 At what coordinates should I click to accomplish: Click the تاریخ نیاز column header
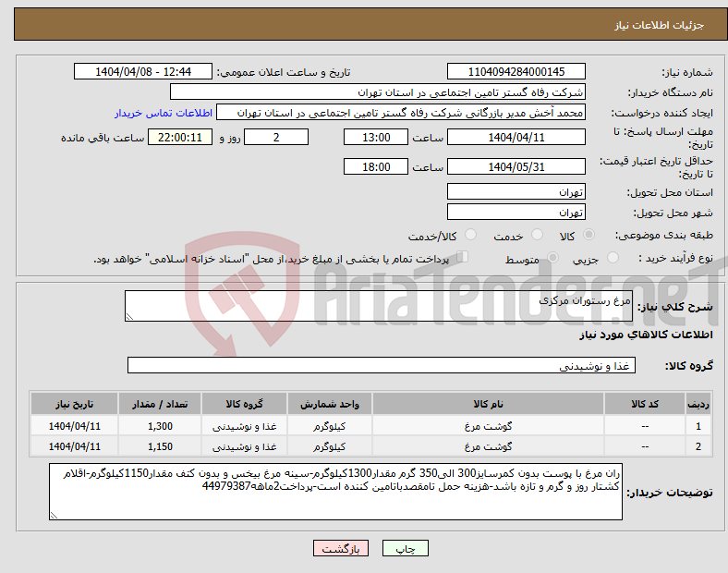point(74,404)
